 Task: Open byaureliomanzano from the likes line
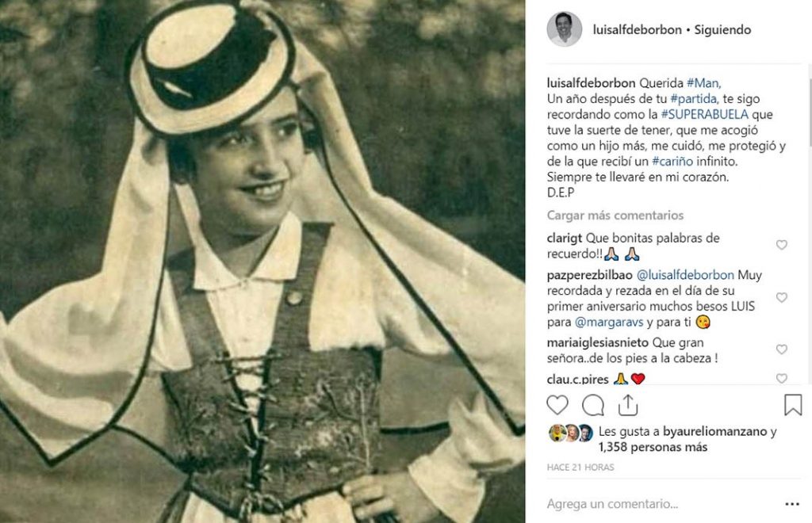point(714,431)
